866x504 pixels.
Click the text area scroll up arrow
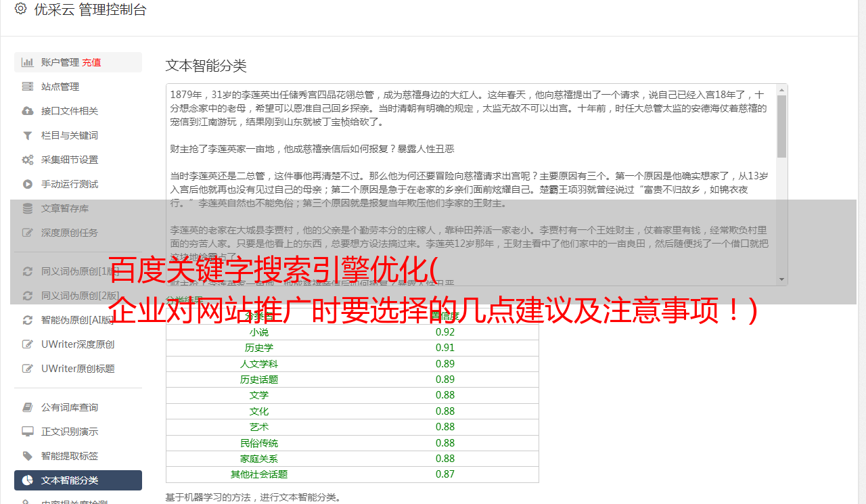781,89
